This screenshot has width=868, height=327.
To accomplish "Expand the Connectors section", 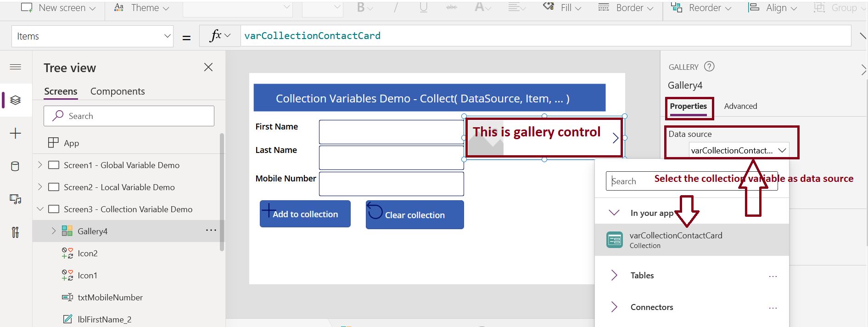I will (614, 307).
